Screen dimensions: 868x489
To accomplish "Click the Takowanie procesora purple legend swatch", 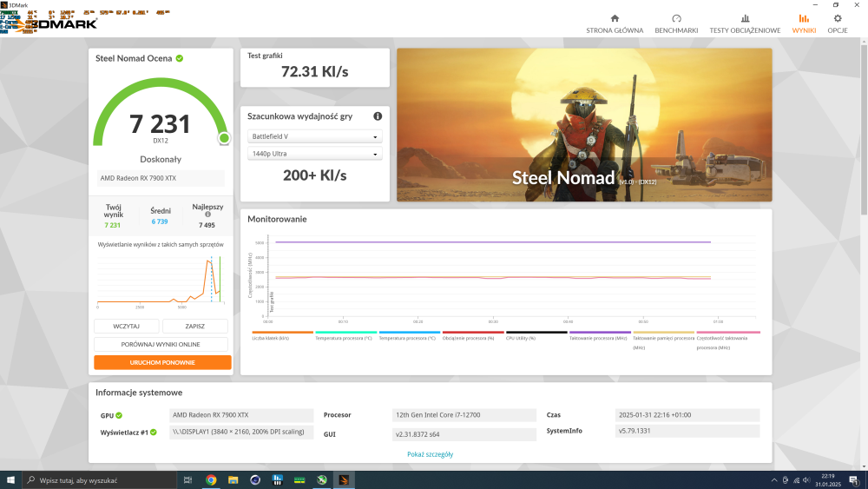I will point(600,332).
